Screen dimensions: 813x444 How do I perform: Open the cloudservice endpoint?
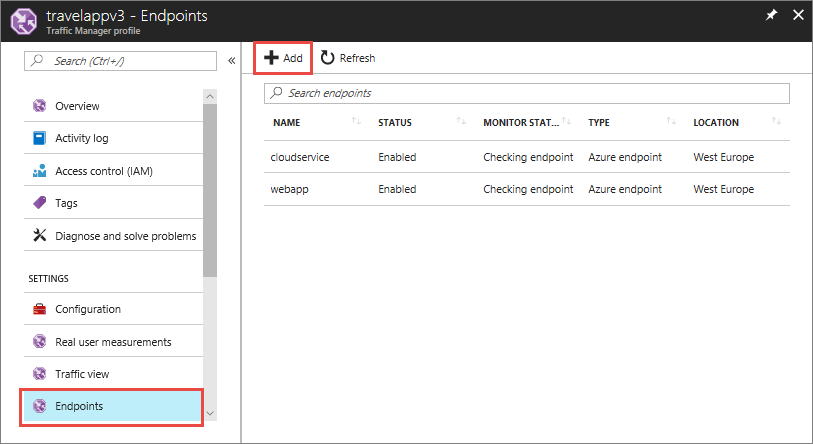click(x=300, y=157)
